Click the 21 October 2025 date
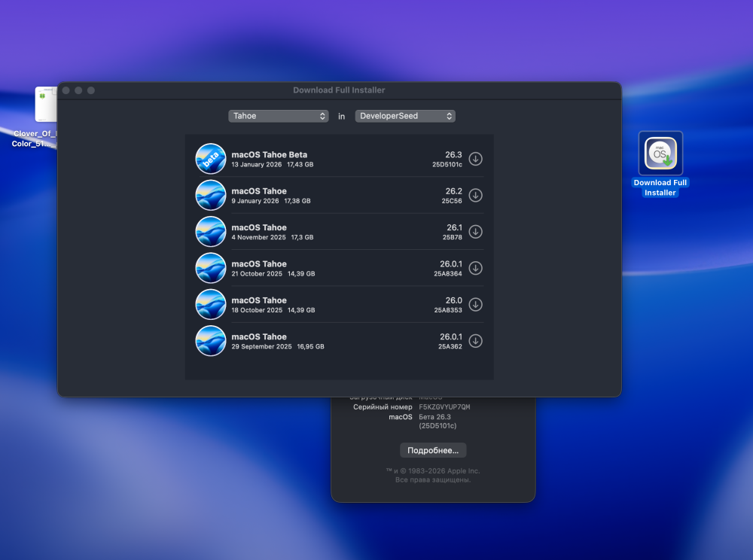 click(257, 274)
